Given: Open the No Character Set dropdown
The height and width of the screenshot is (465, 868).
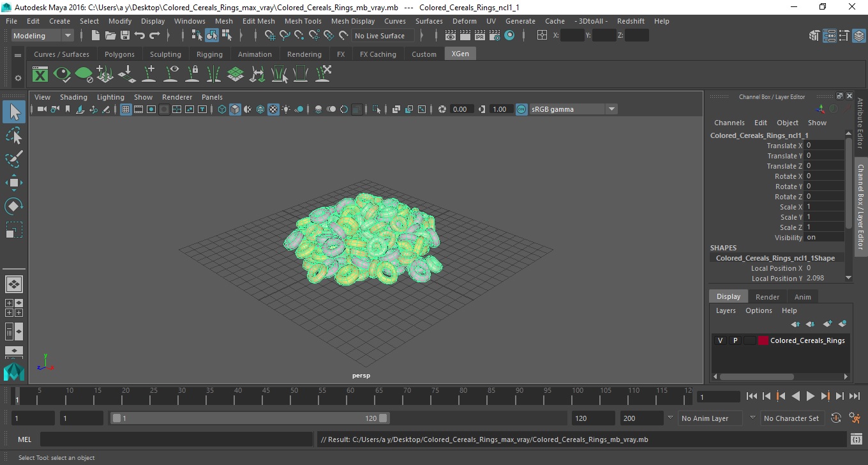Looking at the screenshot, I should 792,418.
